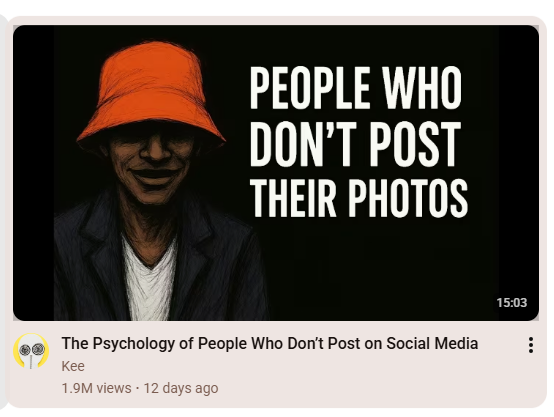Screen dimensions: 554x417
Task: Open the Kee channel name link
Action: (73, 366)
